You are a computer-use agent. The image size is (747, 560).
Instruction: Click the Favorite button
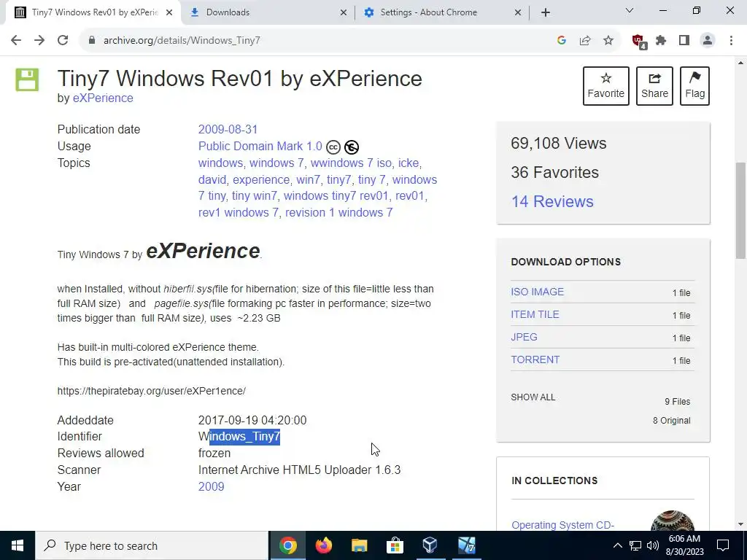point(606,86)
